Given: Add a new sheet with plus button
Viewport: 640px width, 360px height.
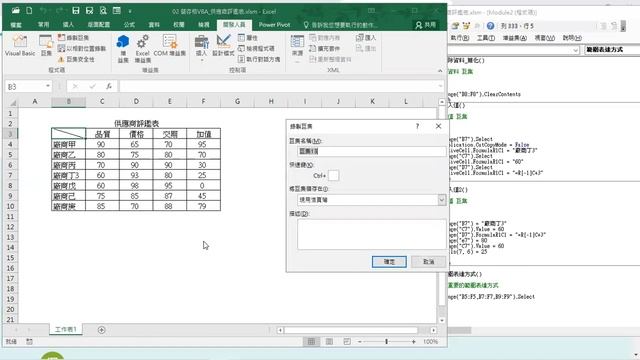Looking at the screenshot, I should coord(102,330).
